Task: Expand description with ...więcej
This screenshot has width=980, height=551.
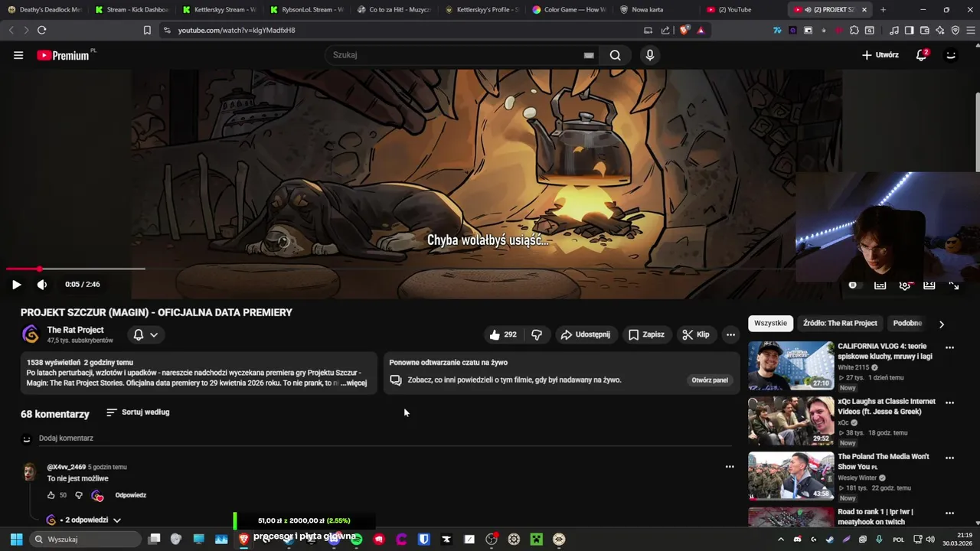Action: tap(354, 383)
